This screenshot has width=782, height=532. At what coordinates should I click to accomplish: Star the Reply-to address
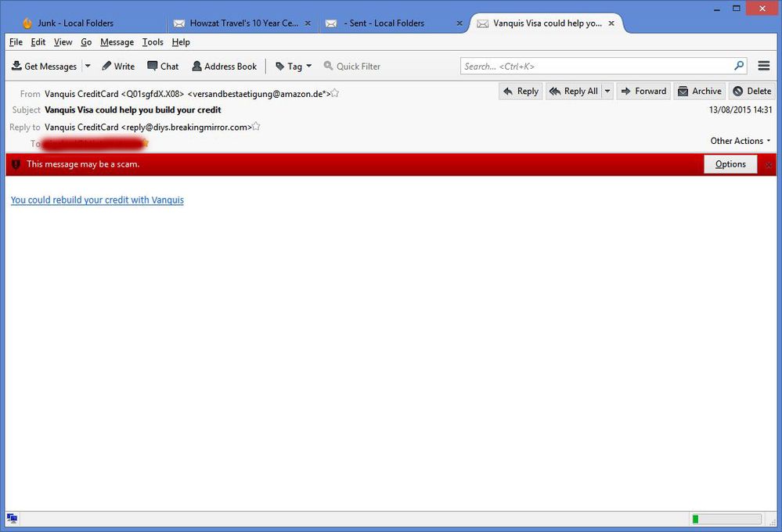pos(256,126)
